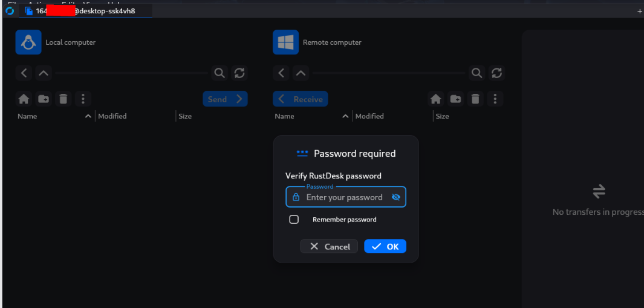
Task: Select the desktop-ssk4vh8 file transfer tab
Action: (86, 11)
